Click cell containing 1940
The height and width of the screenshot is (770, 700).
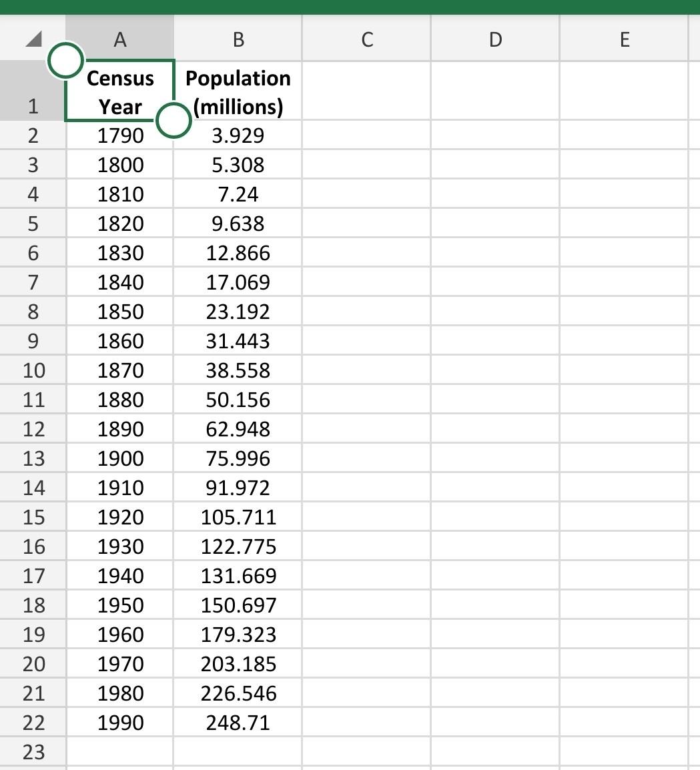click(120, 576)
